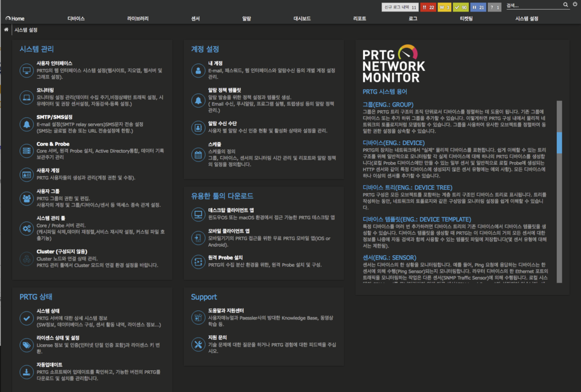Open the 내 계정 link
Image resolution: width=581 pixels, height=392 pixels.
point(215,64)
